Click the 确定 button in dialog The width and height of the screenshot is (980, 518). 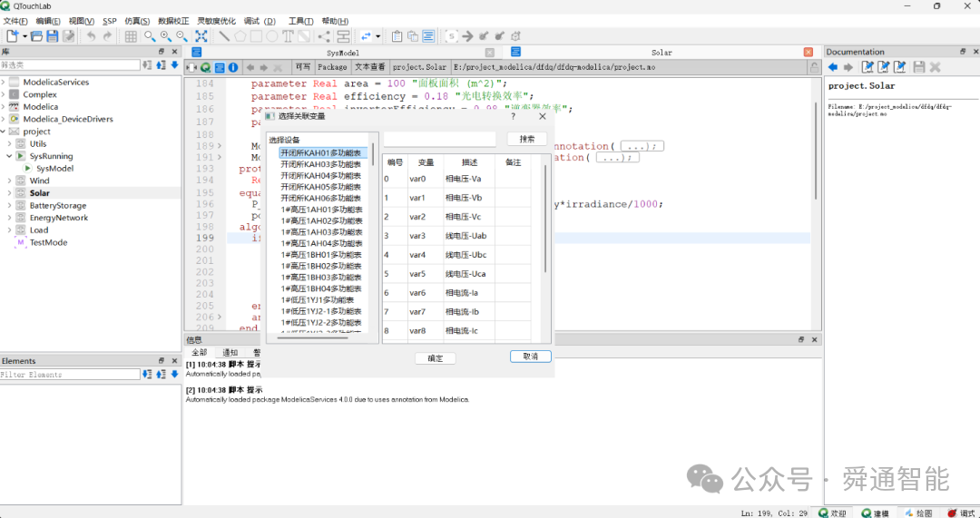point(436,358)
